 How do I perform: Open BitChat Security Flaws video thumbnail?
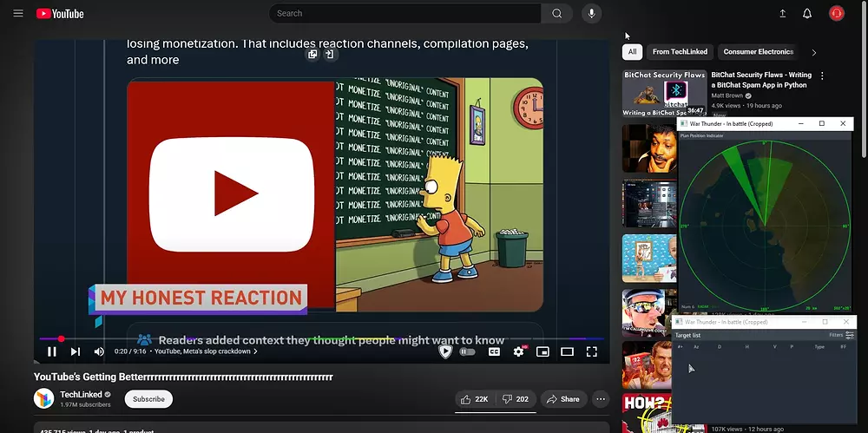click(664, 93)
